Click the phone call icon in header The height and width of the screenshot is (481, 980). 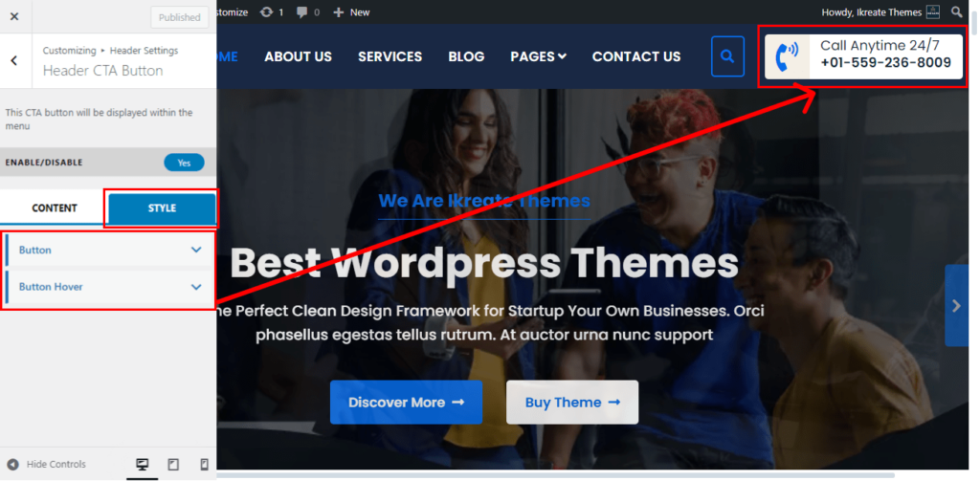click(787, 56)
